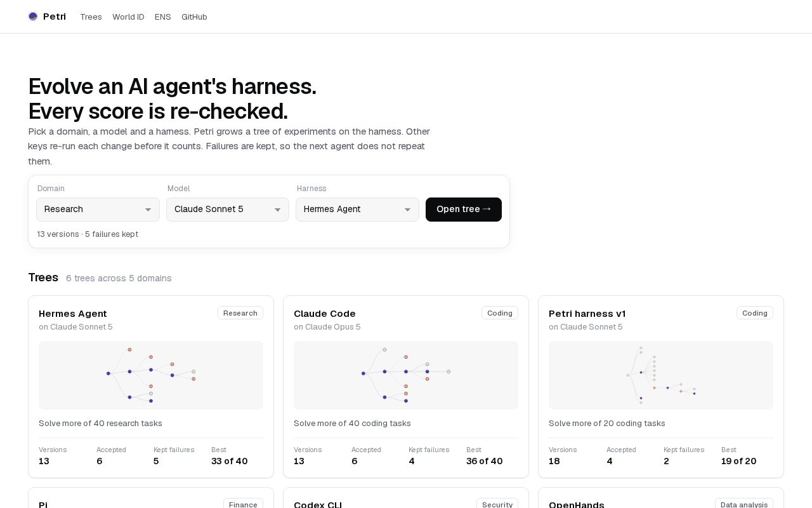Expand the Model dropdown showing Claude Sonnet 5
The width and height of the screenshot is (812, 508).
[228, 210]
